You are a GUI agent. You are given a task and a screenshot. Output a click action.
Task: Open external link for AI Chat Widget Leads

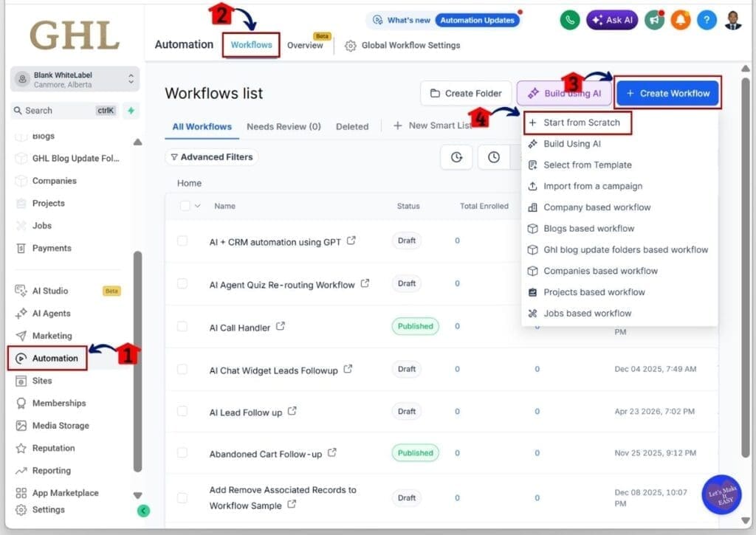(x=348, y=369)
